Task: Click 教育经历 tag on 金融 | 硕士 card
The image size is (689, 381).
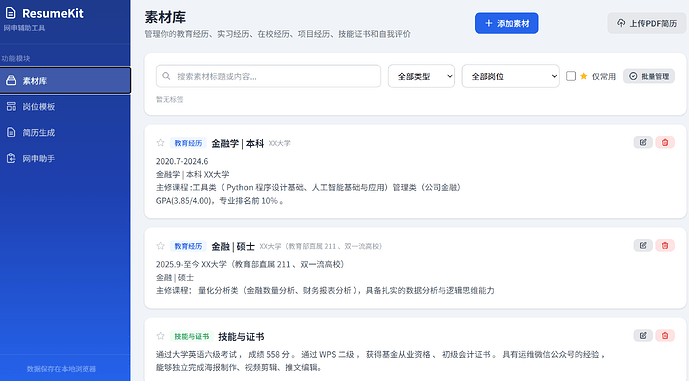Action: [x=188, y=246]
